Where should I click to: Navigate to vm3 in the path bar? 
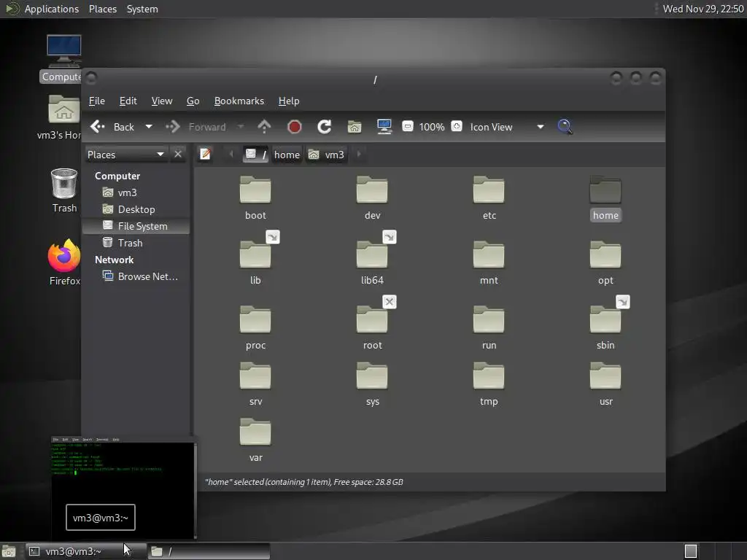pyautogui.click(x=326, y=155)
